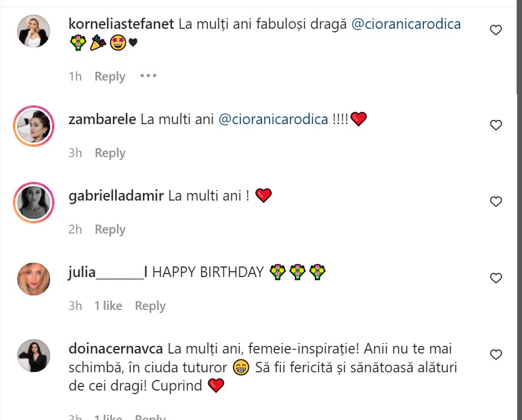Reply to korneliastefanet's comment

point(110,76)
